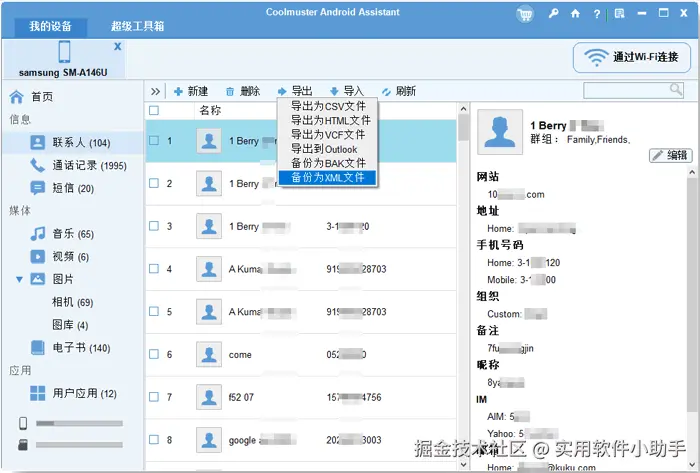Open the key registration icon
Screen dimensions: 700x473
(x=553, y=13)
